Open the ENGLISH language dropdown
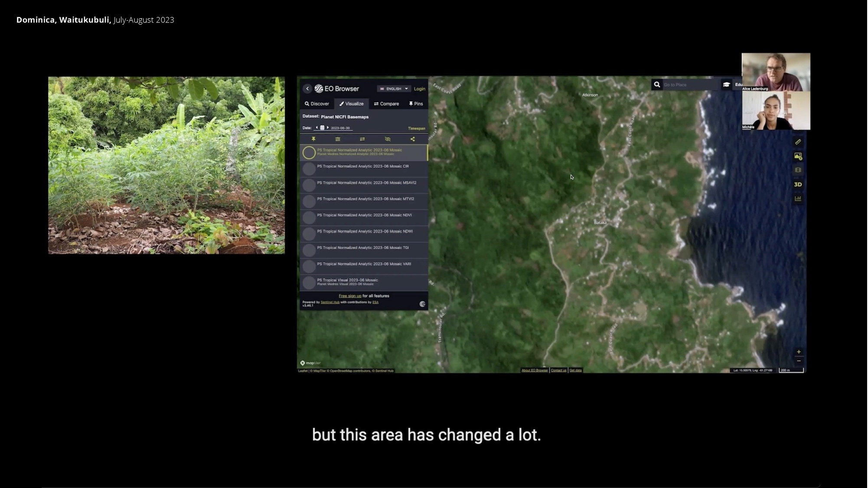 pyautogui.click(x=394, y=89)
